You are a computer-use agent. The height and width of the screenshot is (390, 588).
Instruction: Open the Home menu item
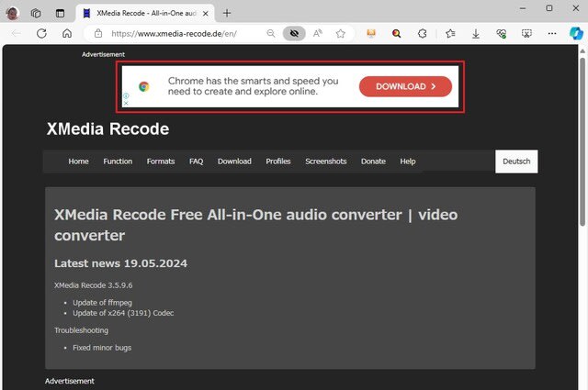click(x=78, y=162)
